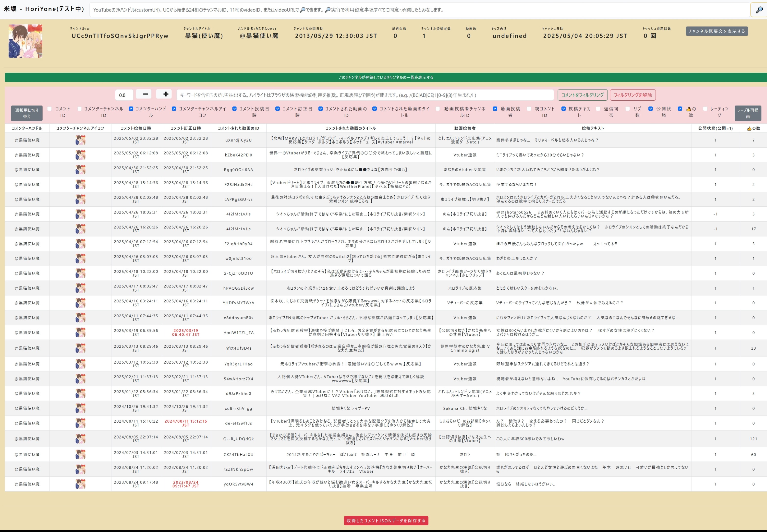Click video ID tAPRgEGU-vs
This screenshot has width=767, height=532.
(238, 199)
